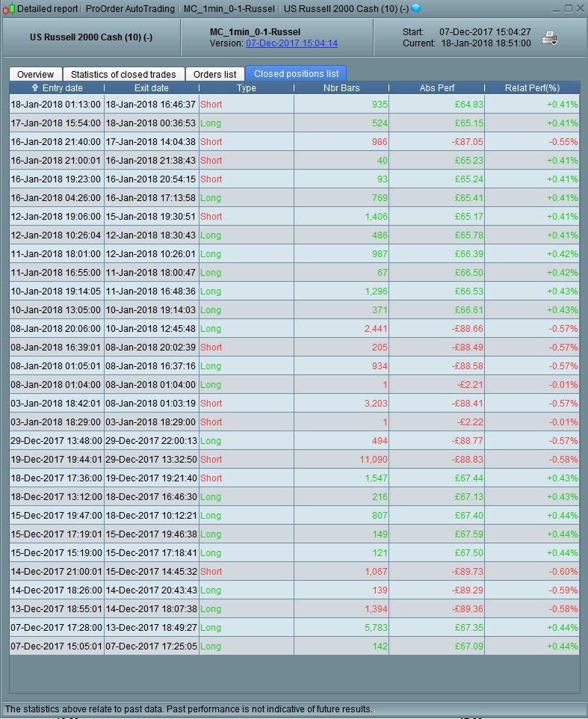The width and height of the screenshot is (588, 719).
Task: Click Relat Perf value -0.60%
Action: [x=563, y=572]
